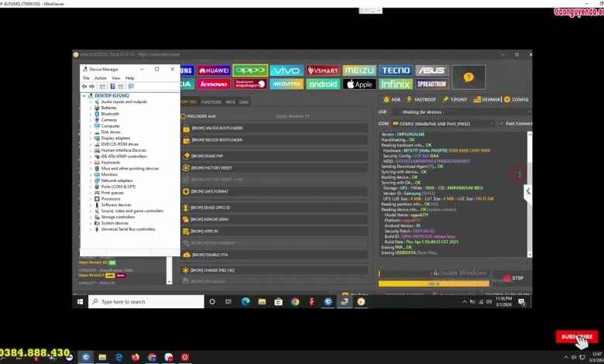Select the Tecno brand tile

click(x=396, y=70)
